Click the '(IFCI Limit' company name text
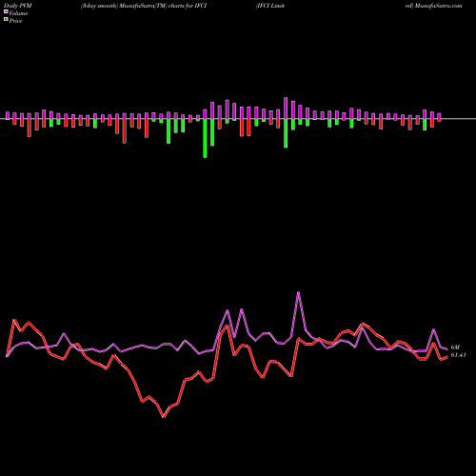Screen dimensions: 476x476 click(270, 6)
